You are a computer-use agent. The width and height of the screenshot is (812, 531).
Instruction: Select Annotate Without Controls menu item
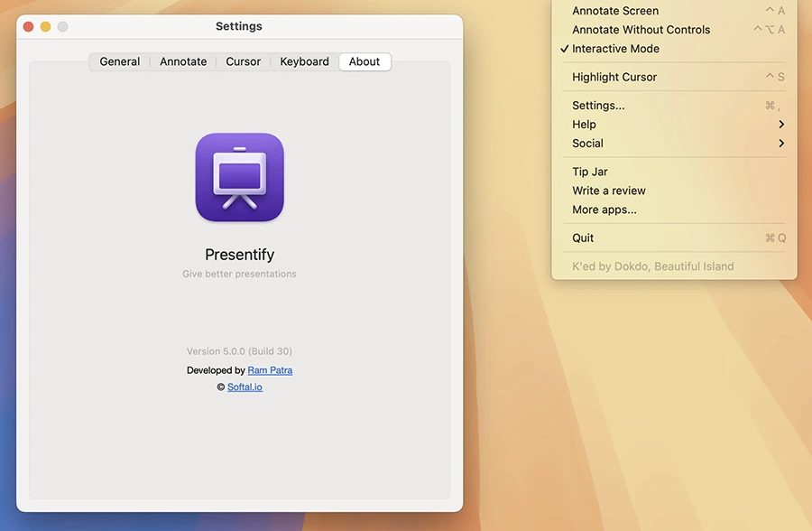641,30
